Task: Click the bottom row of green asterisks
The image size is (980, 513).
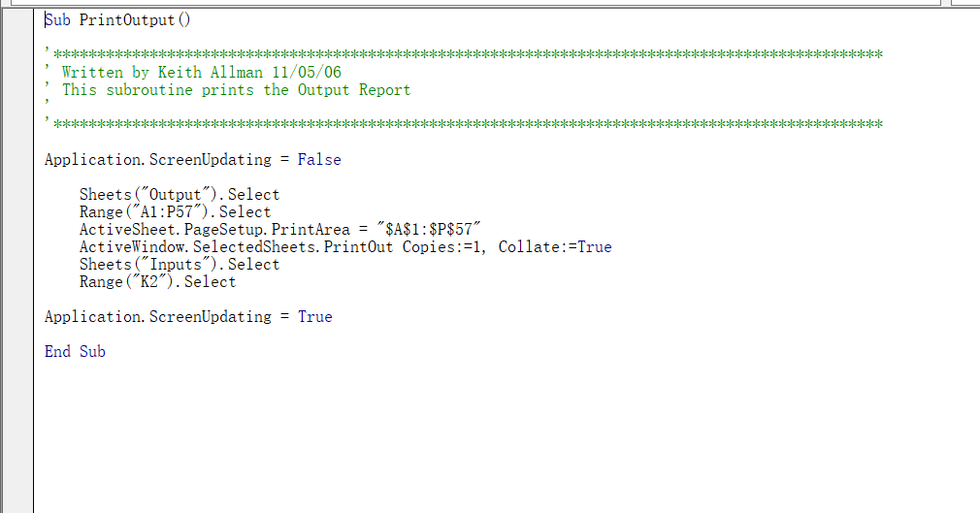Action: [466, 125]
